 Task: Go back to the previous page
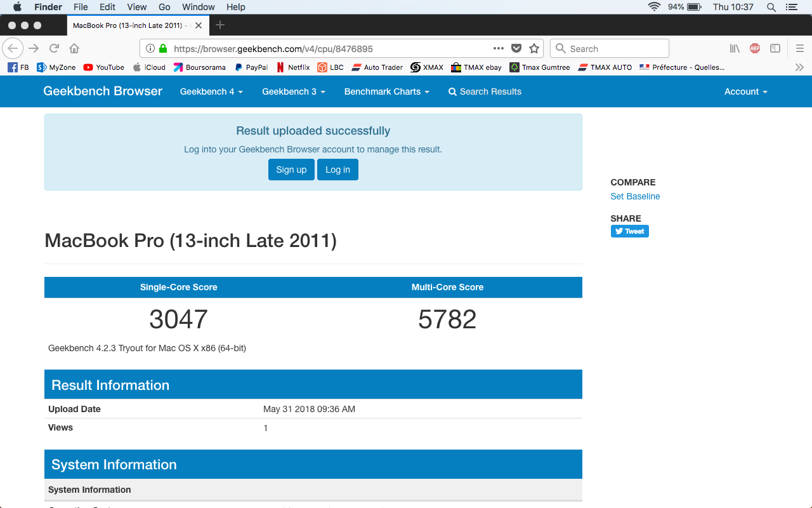[x=13, y=48]
